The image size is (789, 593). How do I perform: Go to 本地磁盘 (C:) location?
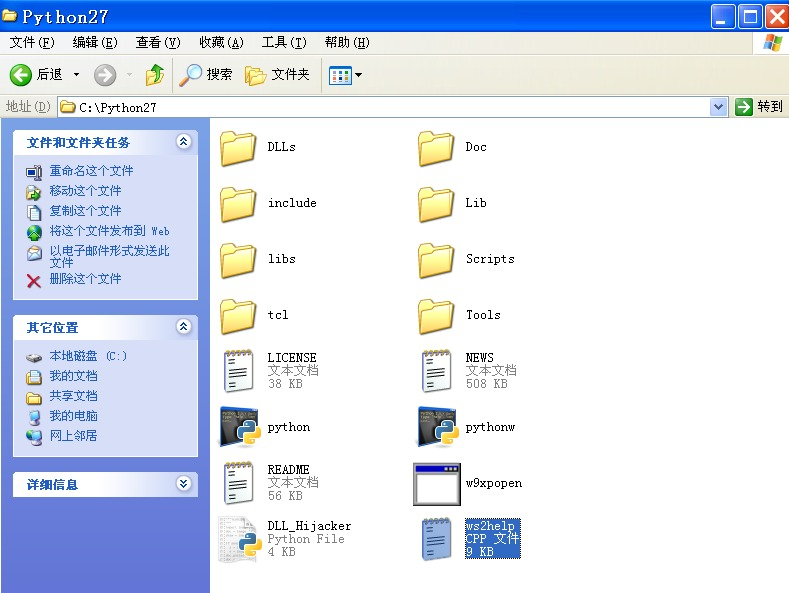tap(88, 356)
